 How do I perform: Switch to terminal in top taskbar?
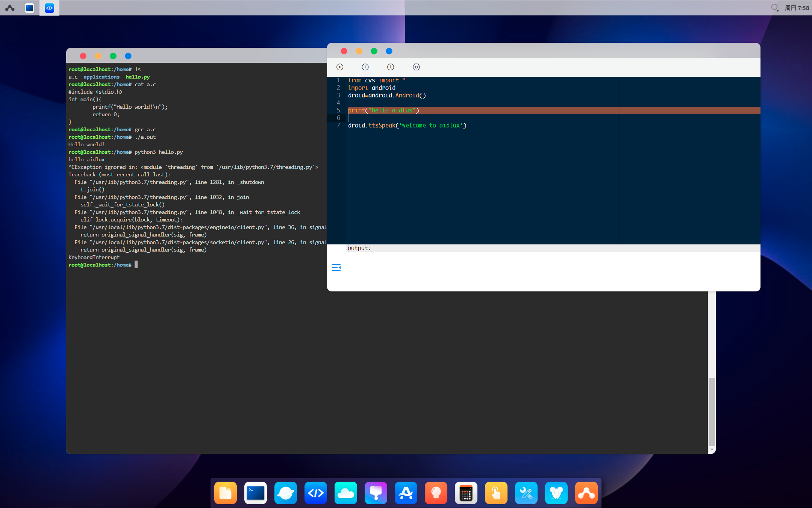pos(29,8)
